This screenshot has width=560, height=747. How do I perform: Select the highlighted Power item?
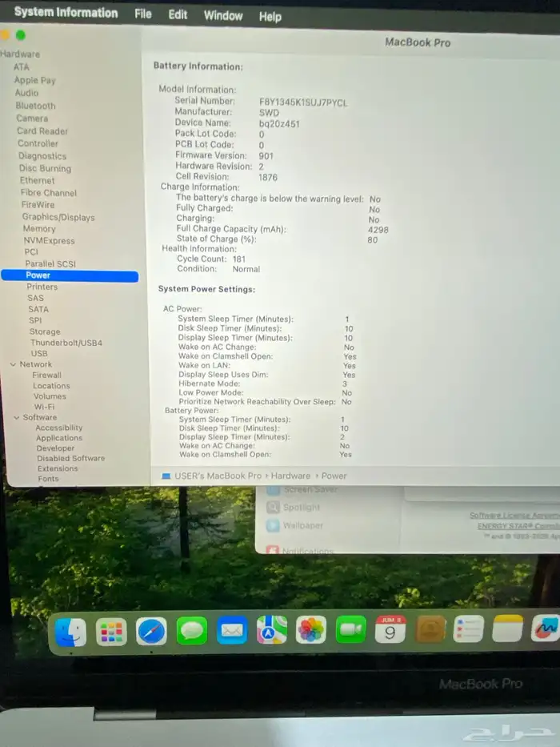pos(70,275)
